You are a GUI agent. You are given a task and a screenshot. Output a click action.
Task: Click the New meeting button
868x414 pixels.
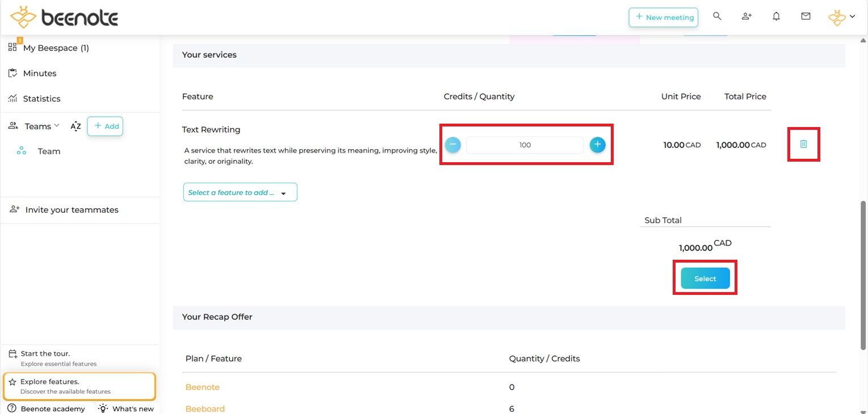tap(663, 17)
